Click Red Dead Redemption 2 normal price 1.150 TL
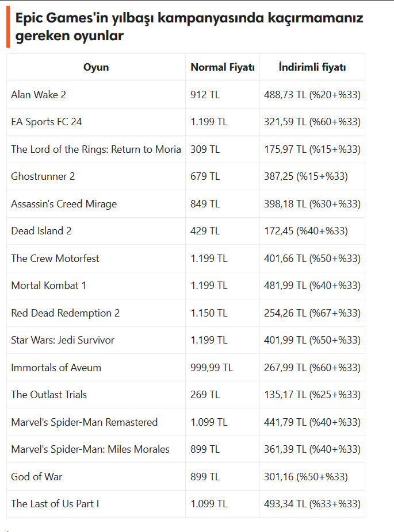Viewport: 394px width, 532px height. [209, 313]
